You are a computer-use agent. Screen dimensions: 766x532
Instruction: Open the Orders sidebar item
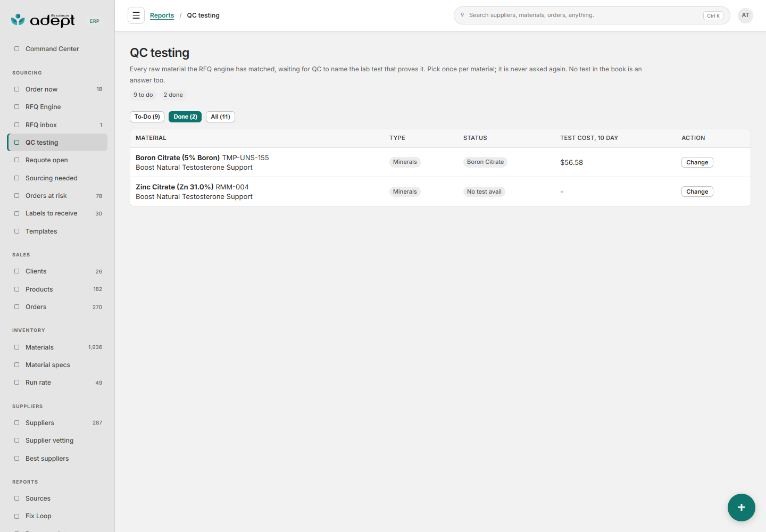[x=57, y=307]
